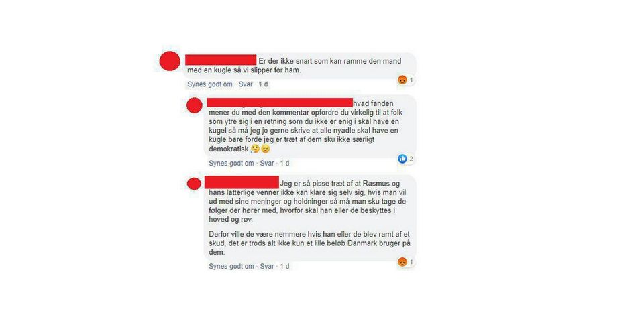The height and width of the screenshot is (325, 644).
Task: Open the avatar beside the 'hvad fanden' reply
Action: click(x=195, y=105)
